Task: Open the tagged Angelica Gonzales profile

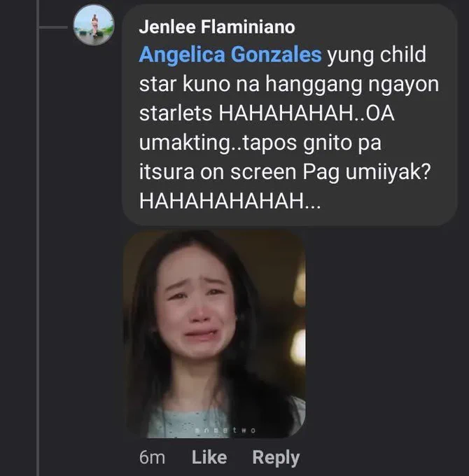Action: (230, 55)
